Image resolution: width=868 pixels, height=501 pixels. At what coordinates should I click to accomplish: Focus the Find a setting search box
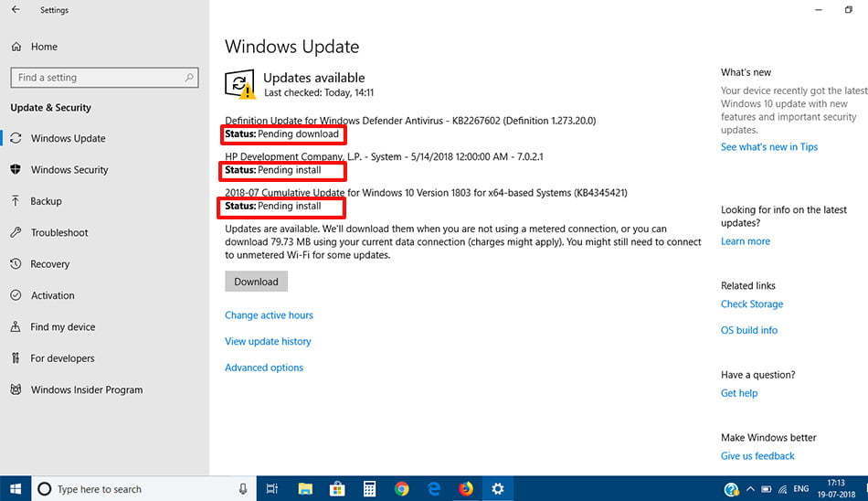[104, 78]
